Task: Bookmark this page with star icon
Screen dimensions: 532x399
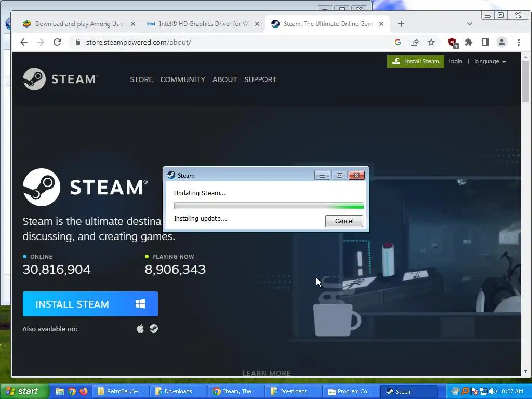Action: [431, 42]
